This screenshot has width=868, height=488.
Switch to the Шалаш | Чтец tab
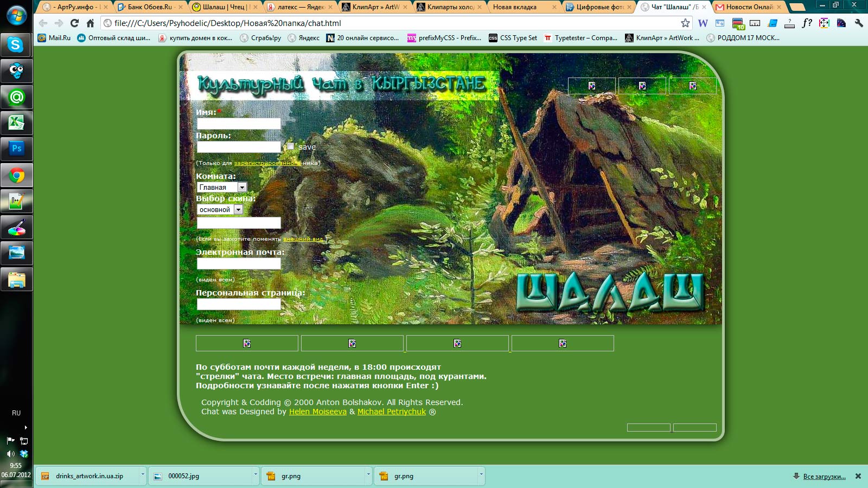point(225,7)
